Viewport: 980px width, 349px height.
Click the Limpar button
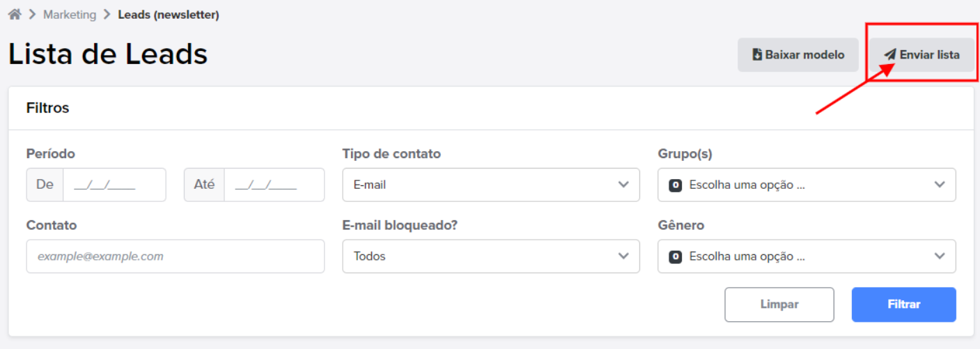click(779, 304)
